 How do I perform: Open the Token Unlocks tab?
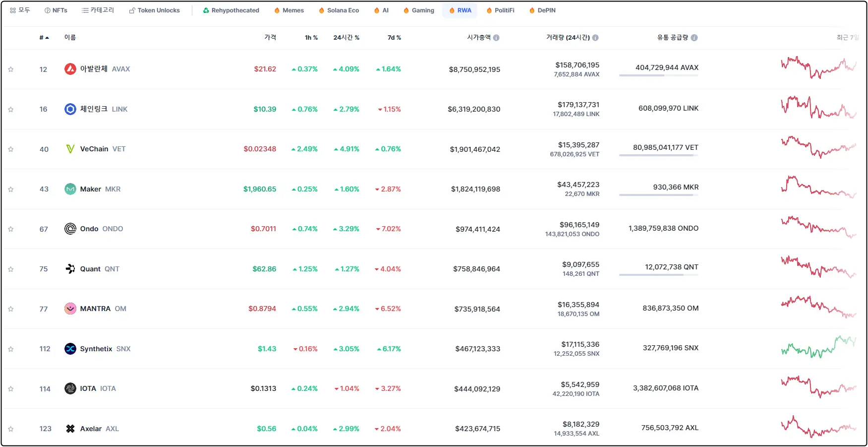(x=155, y=10)
